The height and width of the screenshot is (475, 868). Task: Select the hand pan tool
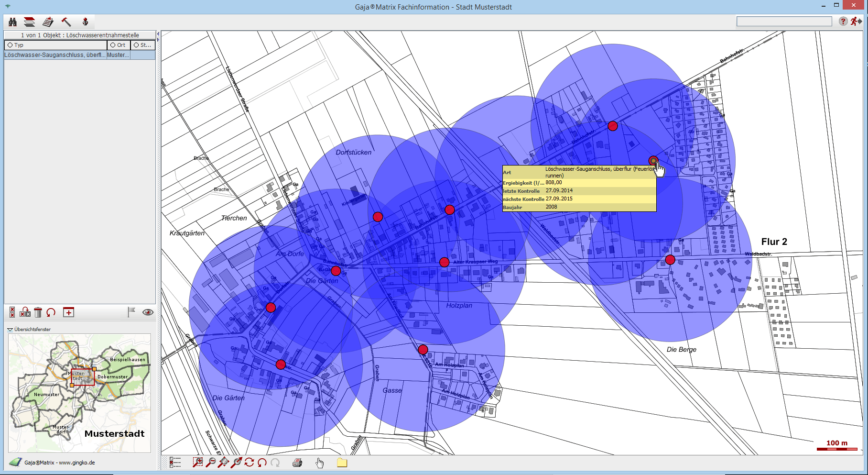pyautogui.click(x=319, y=463)
